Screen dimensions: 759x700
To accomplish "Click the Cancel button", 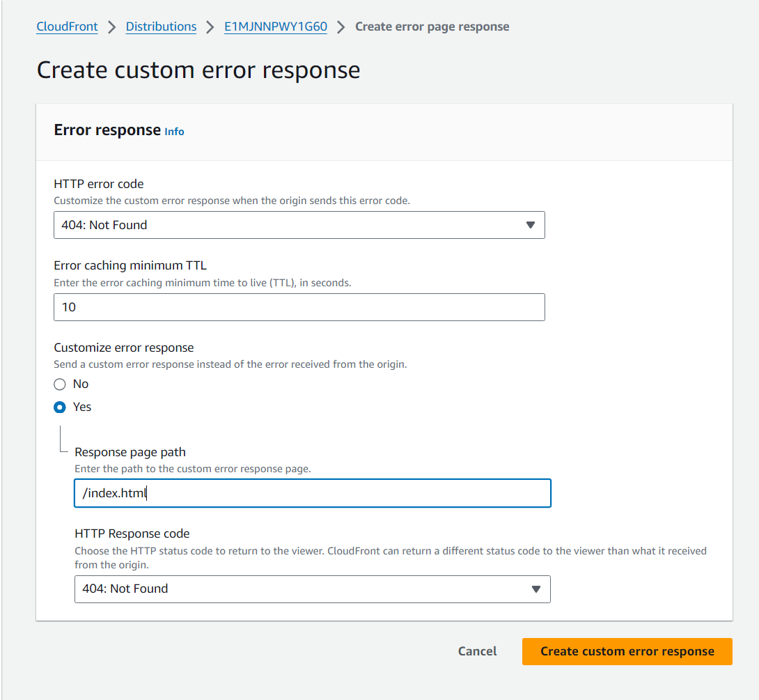I will (477, 651).
